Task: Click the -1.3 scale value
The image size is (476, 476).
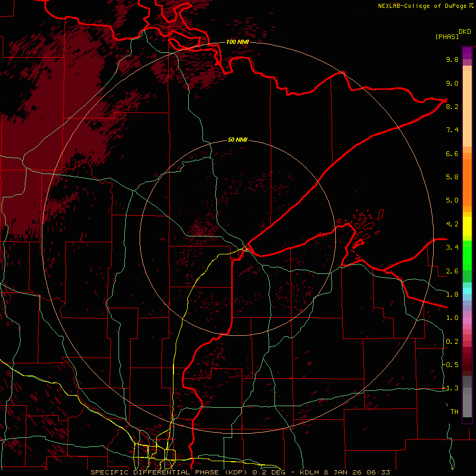Action: pyautogui.click(x=451, y=388)
